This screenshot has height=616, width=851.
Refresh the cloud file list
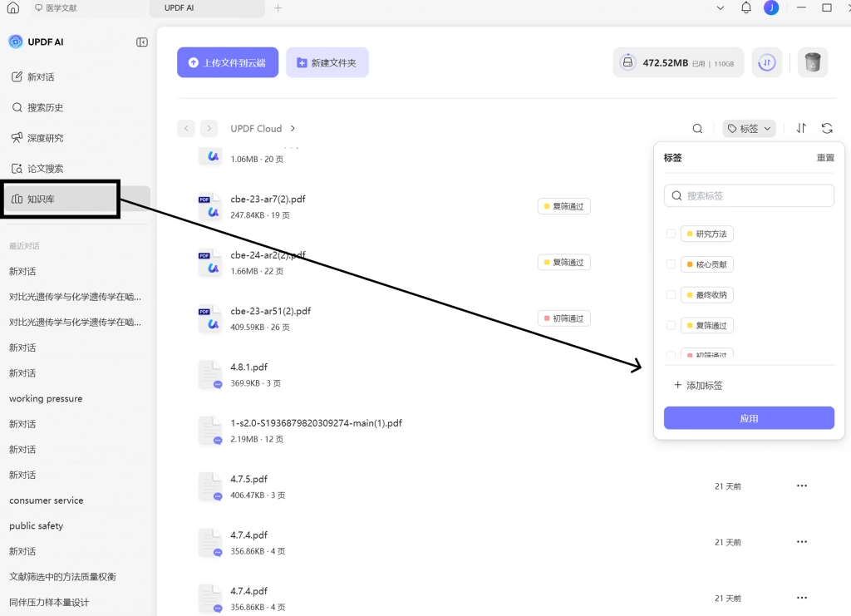tap(827, 129)
